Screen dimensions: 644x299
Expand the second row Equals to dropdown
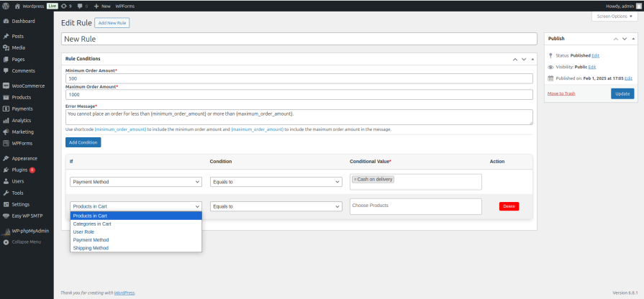(276, 206)
